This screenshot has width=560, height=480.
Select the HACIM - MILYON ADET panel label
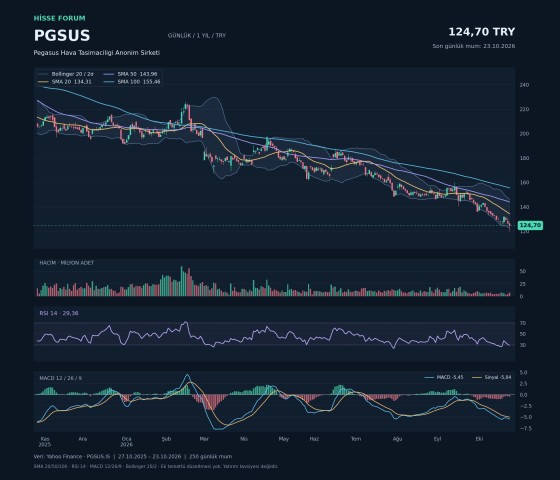click(66, 263)
